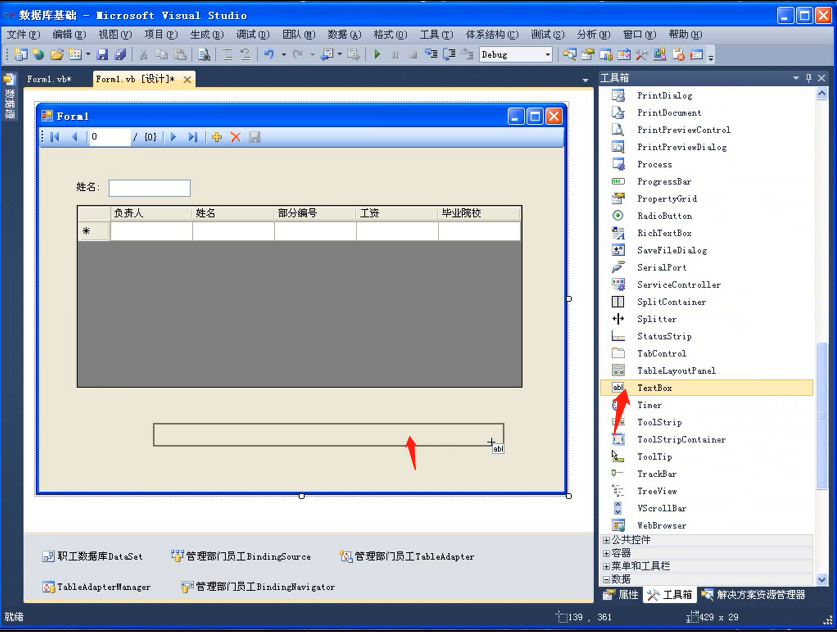The width and height of the screenshot is (837, 632).
Task: Open the Debug configuration dropdown
Action: click(548, 54)
